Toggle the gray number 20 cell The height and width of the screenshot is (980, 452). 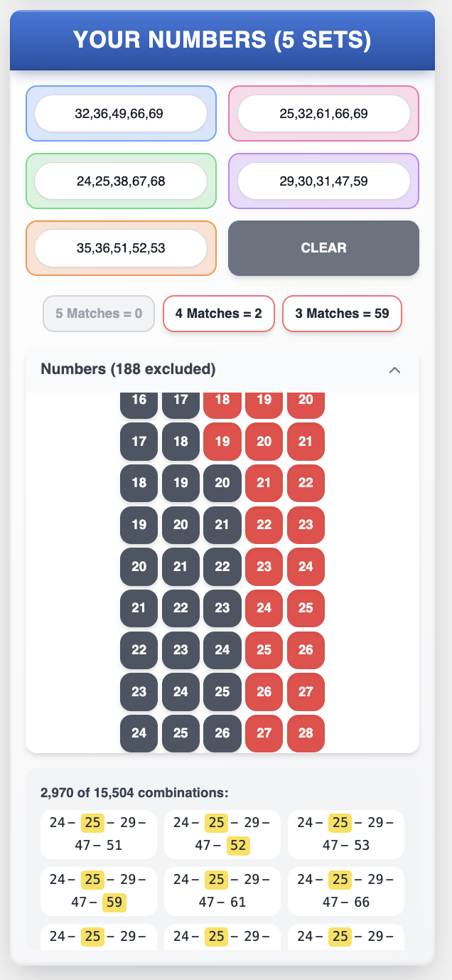click(x=222, y=483)
